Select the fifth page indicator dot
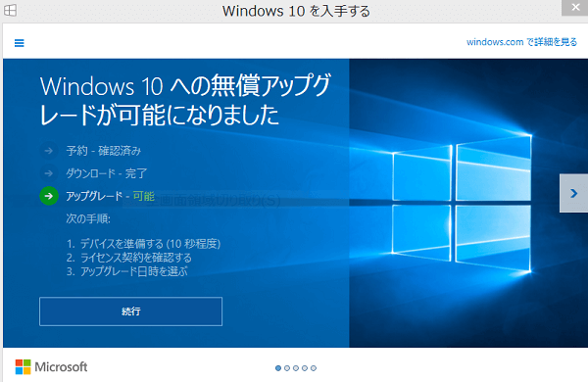Viewport: 588px width, 382px height. tap(314, 368)
